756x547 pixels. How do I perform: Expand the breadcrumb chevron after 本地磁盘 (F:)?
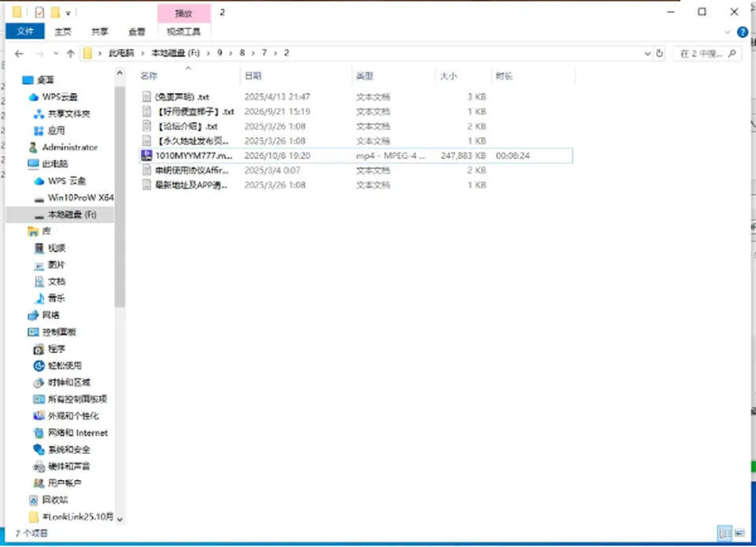click(209, 54)
